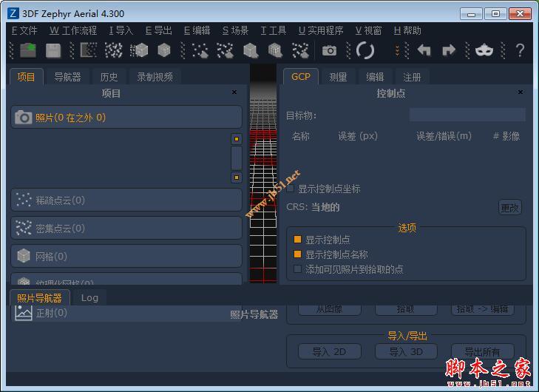Click the textured mesh import cube icon

tap(275, 50)
